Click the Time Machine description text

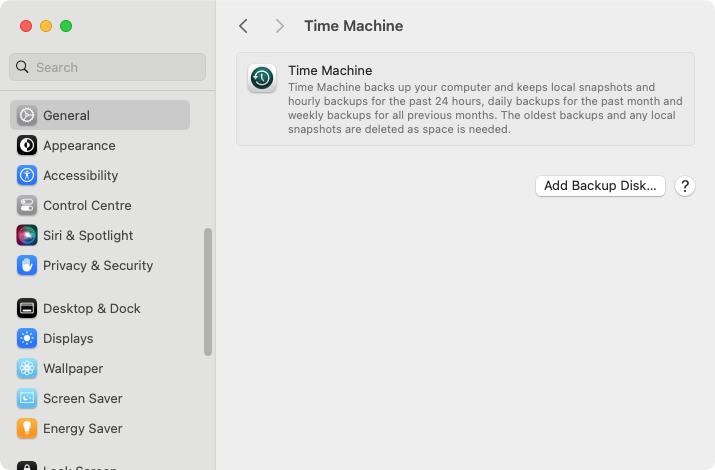coord(485,108)
